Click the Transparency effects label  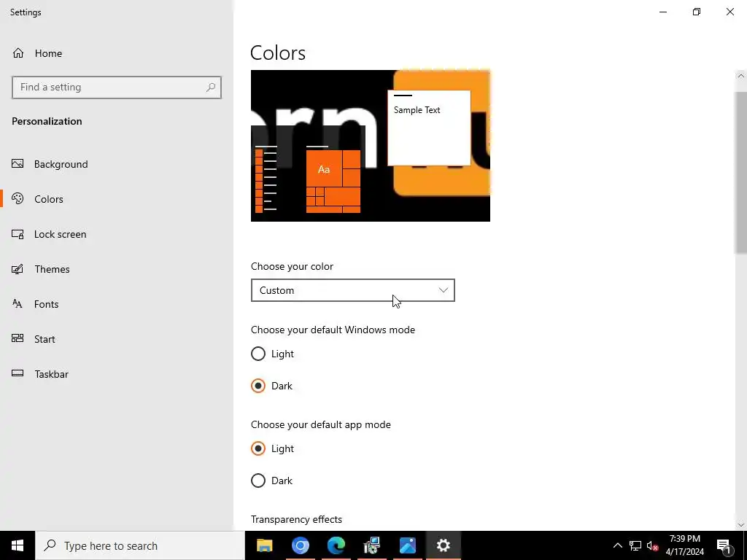296,519
